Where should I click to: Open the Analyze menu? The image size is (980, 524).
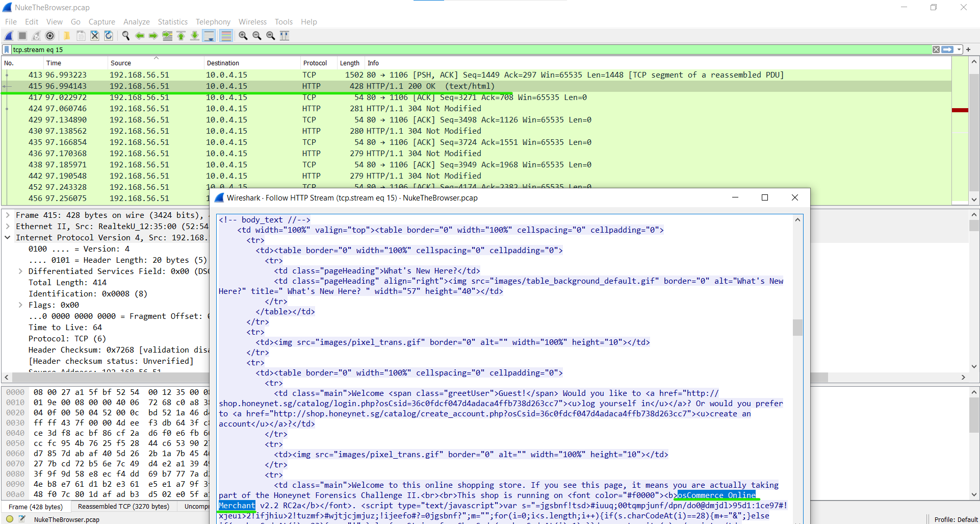[137, 22]
